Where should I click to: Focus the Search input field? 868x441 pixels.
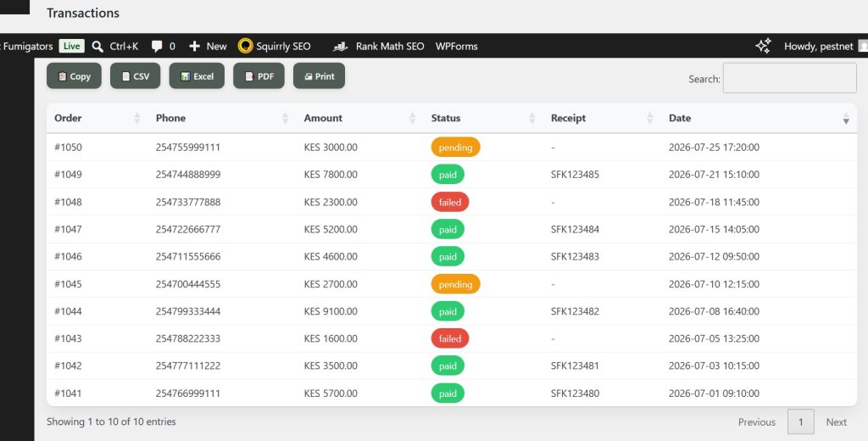pyautogui.click(x=789, y=78)
